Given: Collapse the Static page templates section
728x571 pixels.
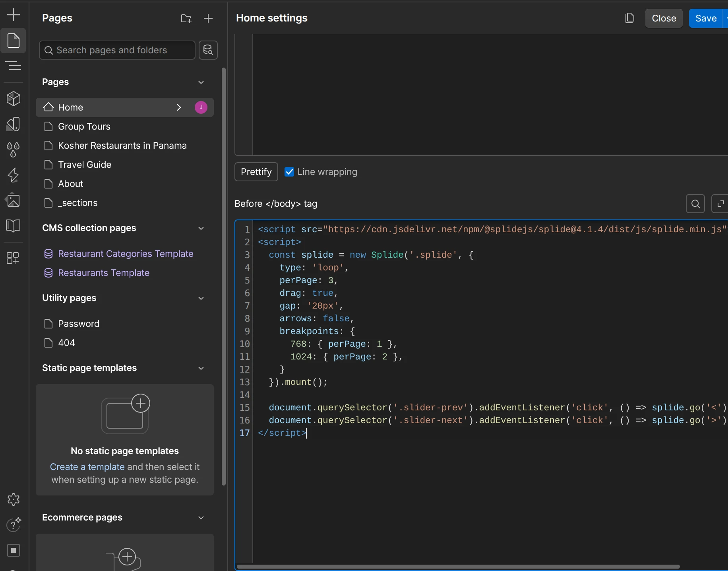Looking at the screenshot, I should coord(201,368).
